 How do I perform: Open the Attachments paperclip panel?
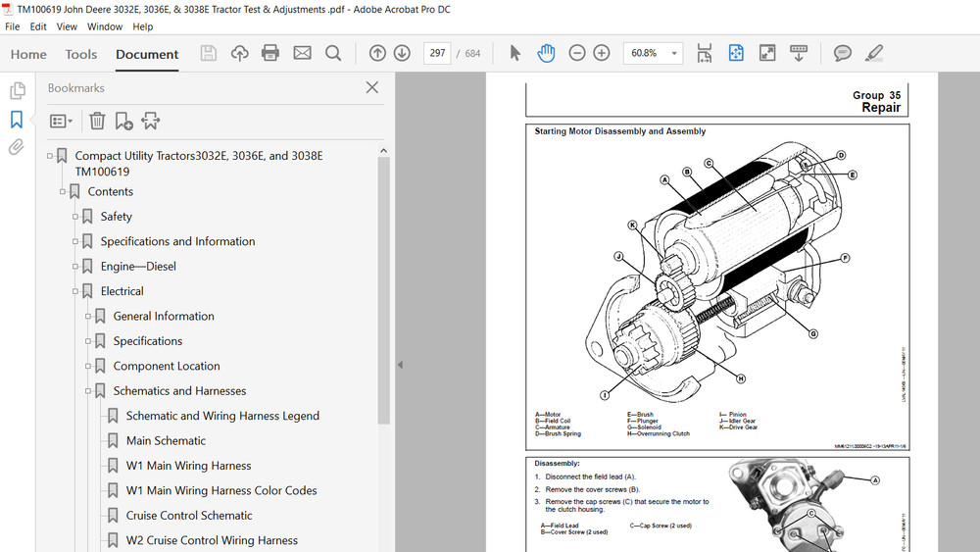click(17, 147)
